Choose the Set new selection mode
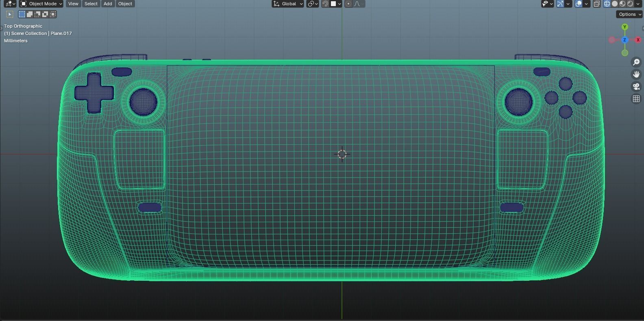Image resolution: width=644 pixels, height=321 pixels. pos(22,14)
